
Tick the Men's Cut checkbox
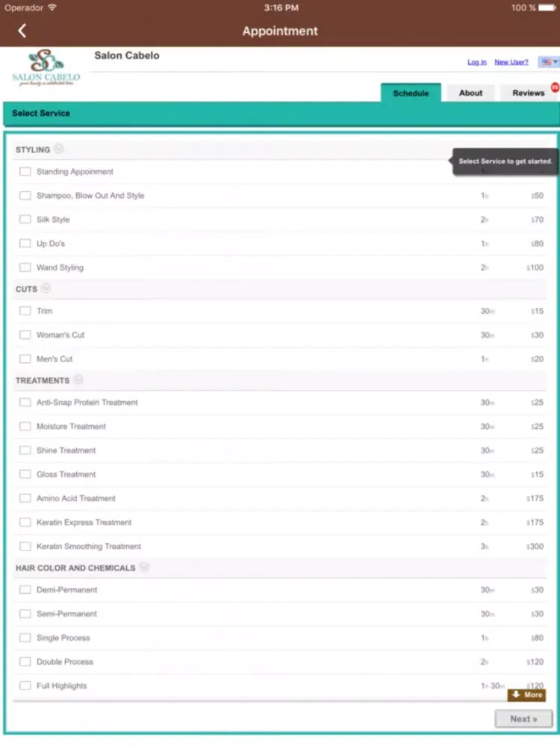[x=25, y=359]
